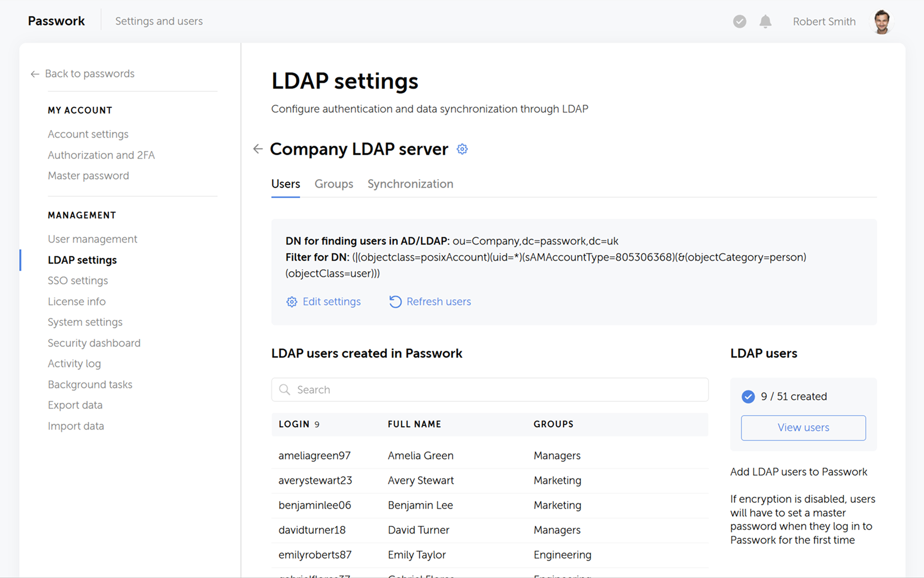The width and height of the screenshot is (924, 578).
Task: Open Import data
Action: 76,426
